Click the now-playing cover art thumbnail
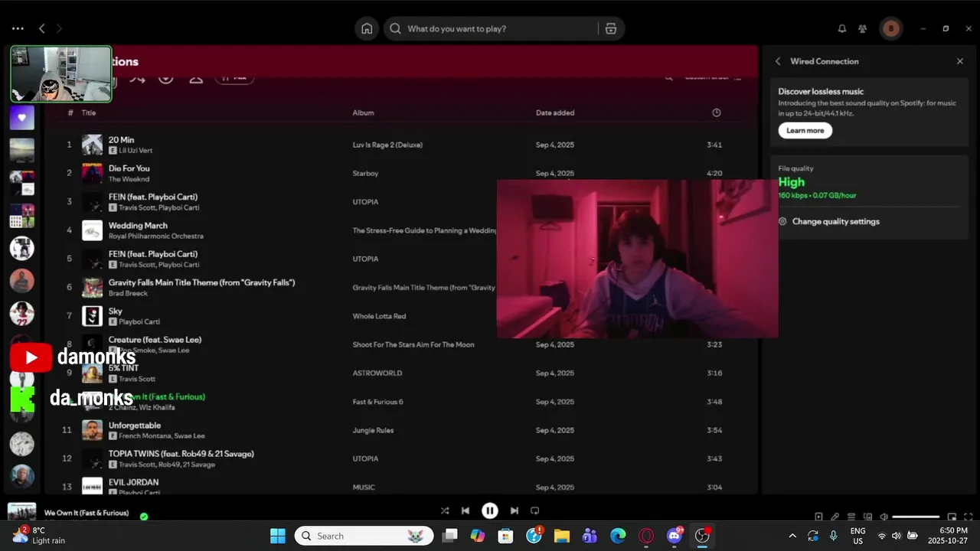This screenshot has height=551, width=980. pyautogui.click(x=21, y=511)
